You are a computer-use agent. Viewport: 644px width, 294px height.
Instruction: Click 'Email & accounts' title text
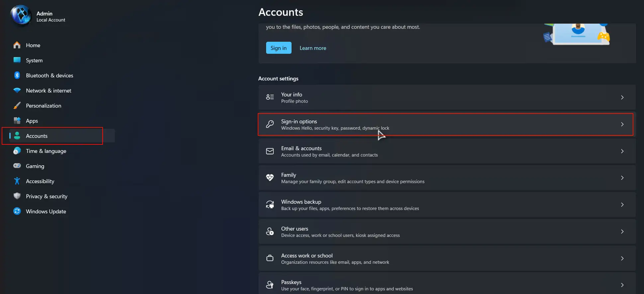coord(301,148)
